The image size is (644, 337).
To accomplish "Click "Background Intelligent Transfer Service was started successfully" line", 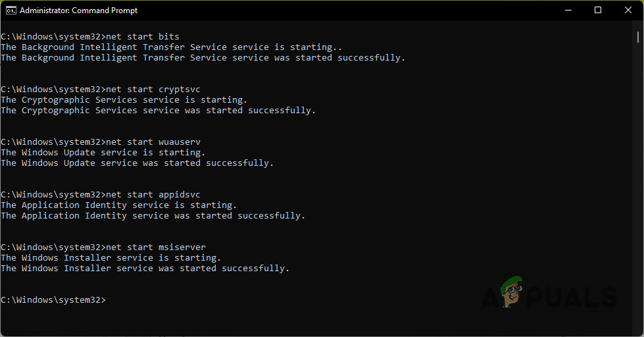I will [203, 58].
